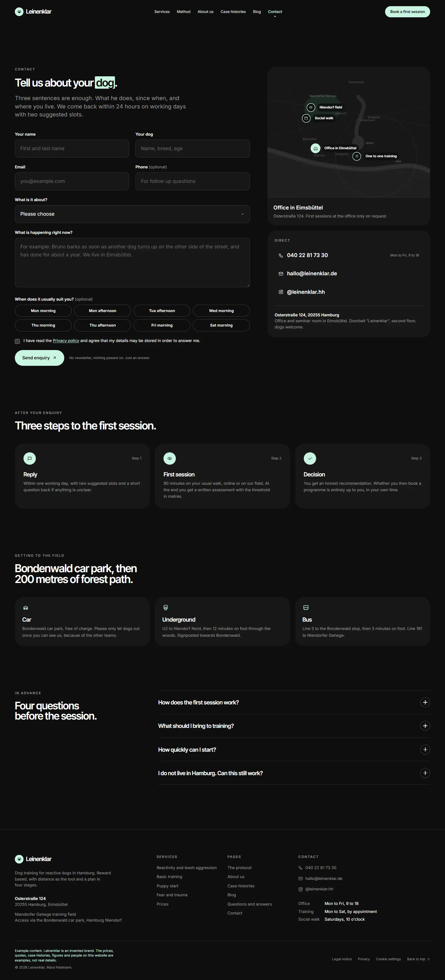This screenshot has width=445, height=980.
Task: Open the Services menu item
Action: pyautogui.click(x=162, y=12)
